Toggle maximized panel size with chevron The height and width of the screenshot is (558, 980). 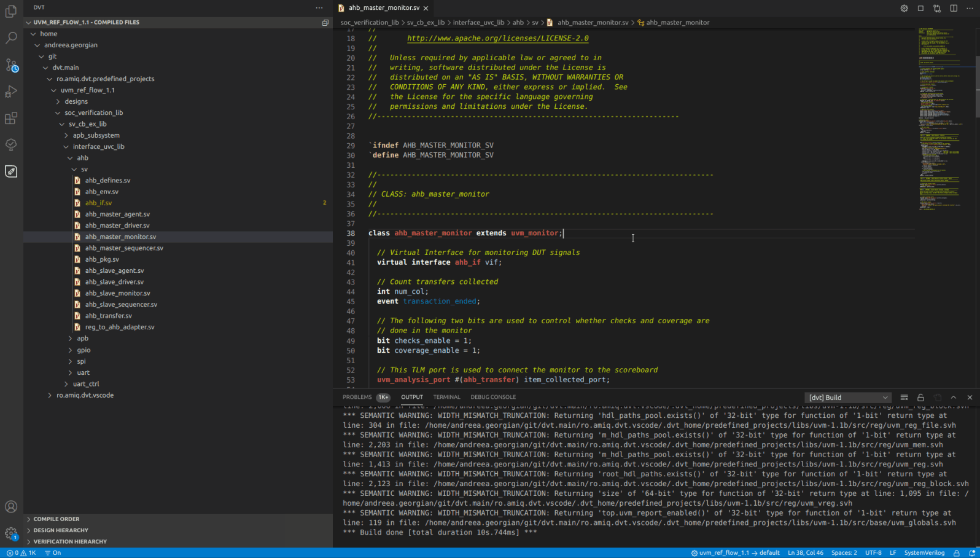coord(954,398)
